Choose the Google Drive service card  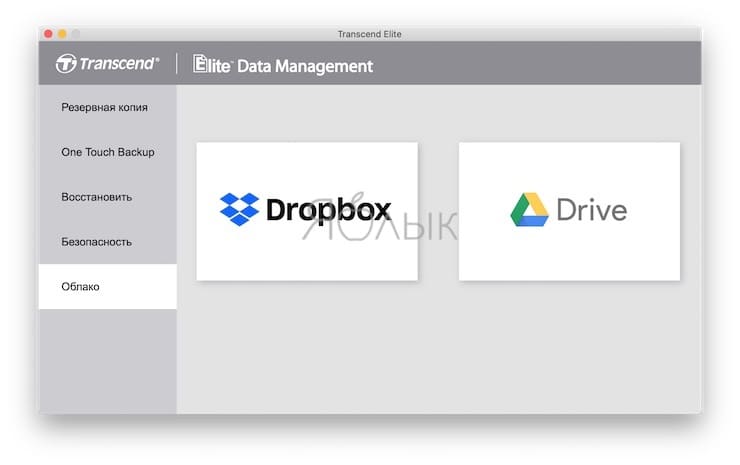coord(569,211)
